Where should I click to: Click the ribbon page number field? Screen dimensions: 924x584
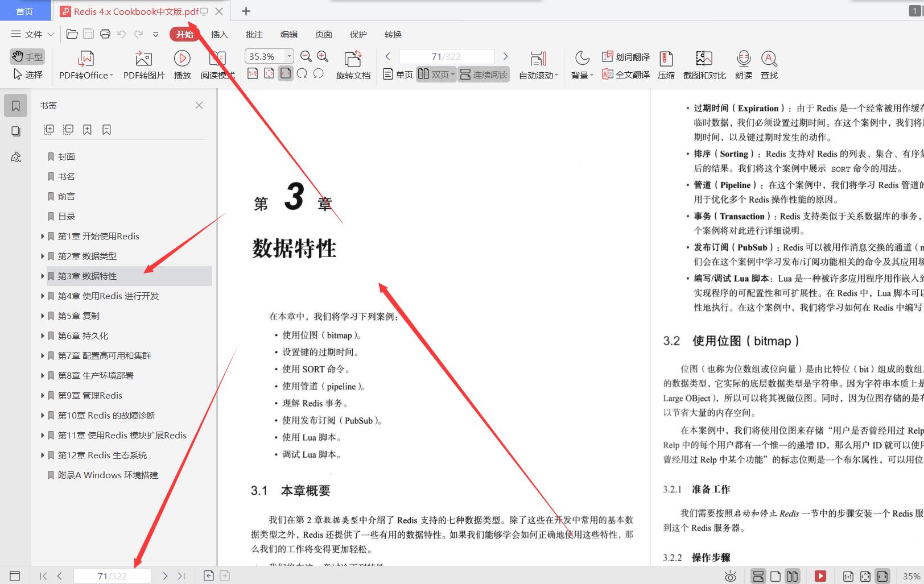coord(446,56)
